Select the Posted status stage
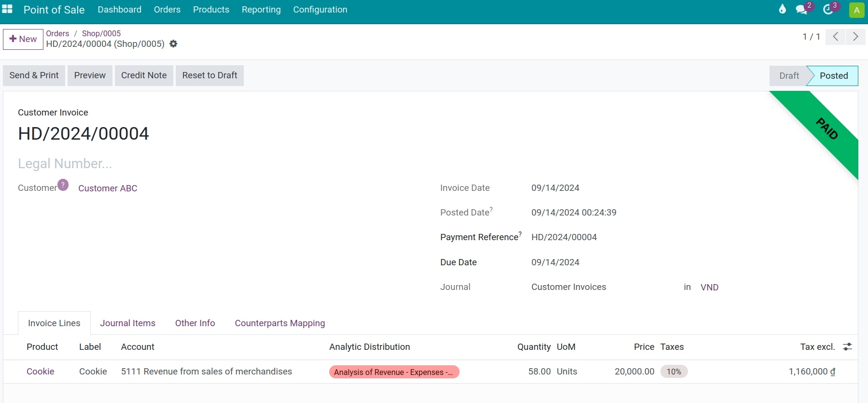 (x=834, y=76)
